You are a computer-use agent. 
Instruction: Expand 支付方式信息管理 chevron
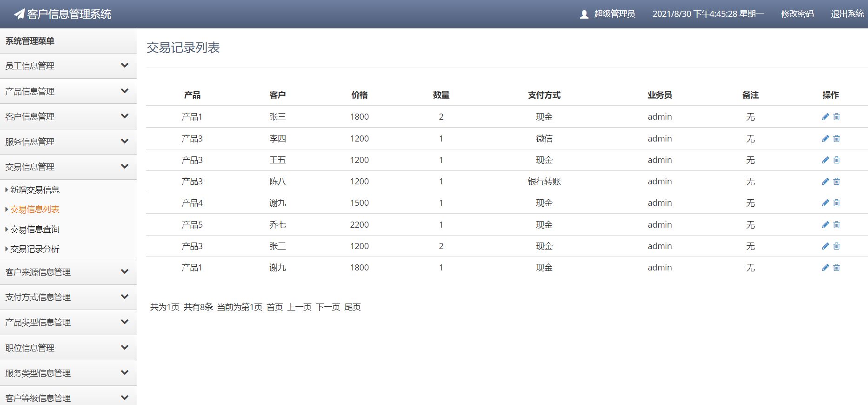click(x=125, y=297)
